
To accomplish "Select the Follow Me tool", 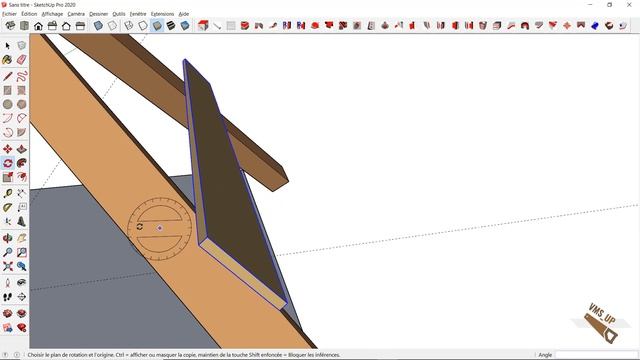I will pos(22,163).
